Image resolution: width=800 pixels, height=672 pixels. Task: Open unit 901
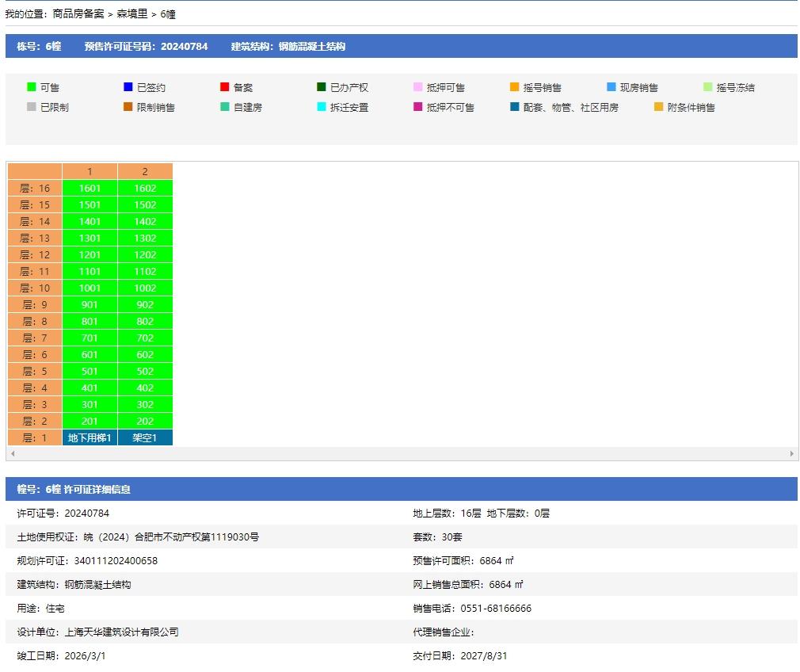click(x=90, y=305)
